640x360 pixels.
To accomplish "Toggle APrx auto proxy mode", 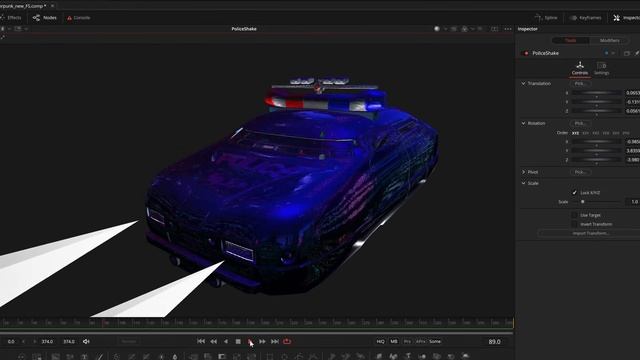I will pos(420,341).
